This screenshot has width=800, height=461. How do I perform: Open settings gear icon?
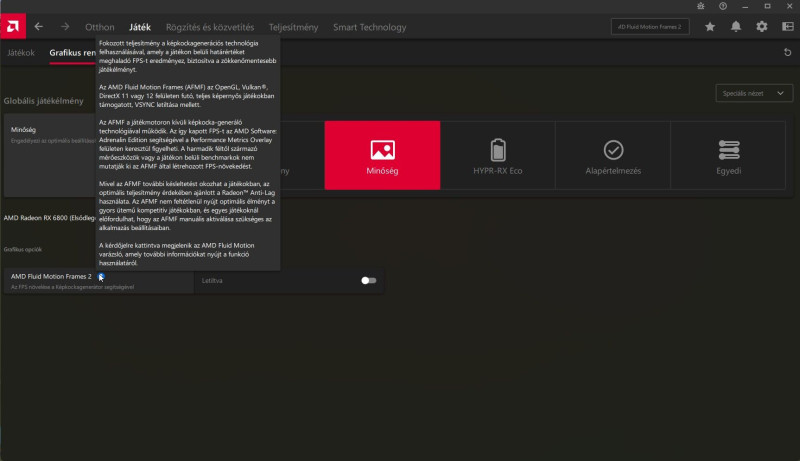coord(762,27)
